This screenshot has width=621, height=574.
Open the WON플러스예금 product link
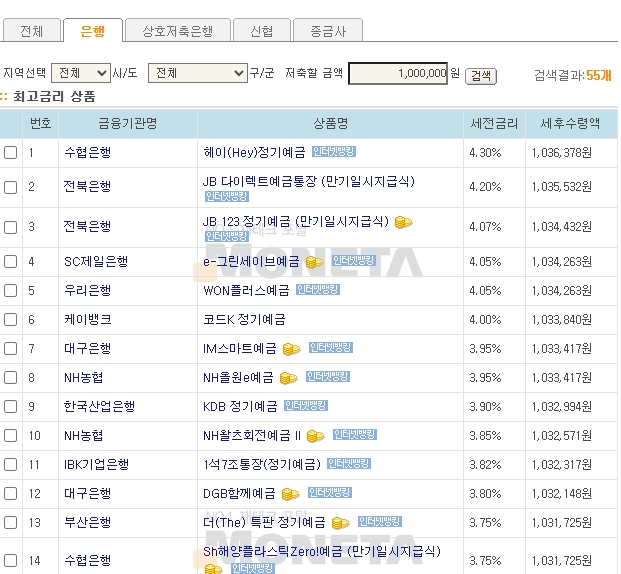tap(246, 290)
